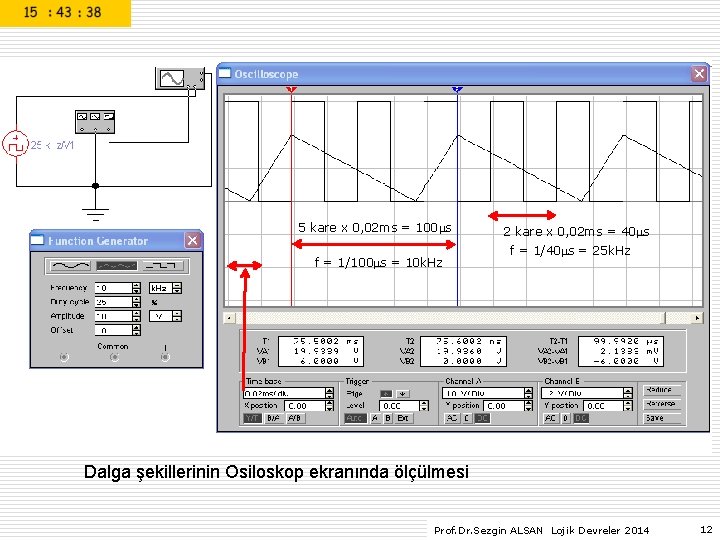Image resolution: width=720 pixels, height=540 pixels.
Task: Adjust Channel B V/Div stepper
Action: click(628, 393)
